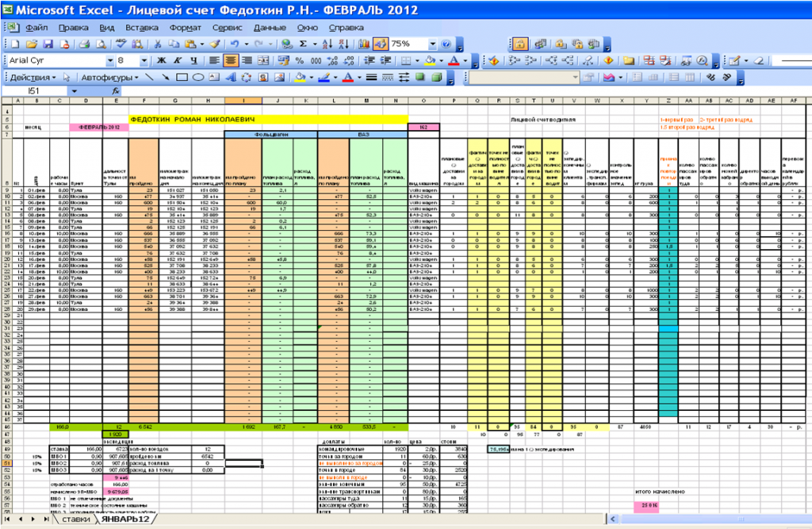
Task: Click the horizontal scrollbar left arrow
Action: (x=613, y=519)
